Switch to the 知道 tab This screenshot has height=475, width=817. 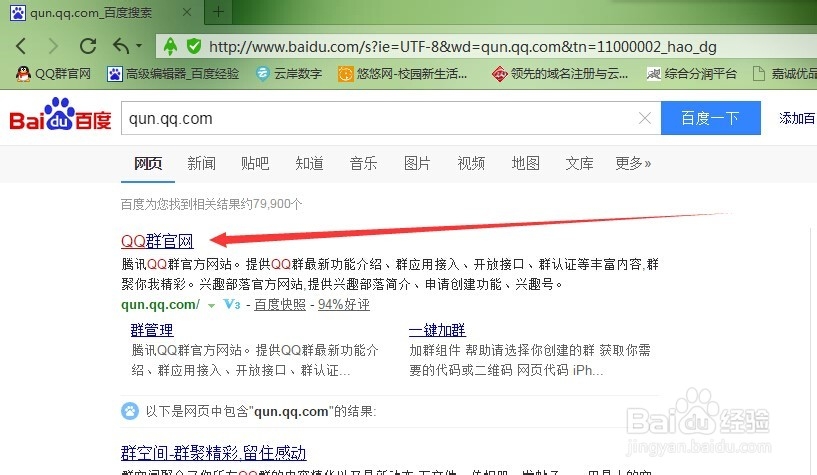(x=310, y=164)
